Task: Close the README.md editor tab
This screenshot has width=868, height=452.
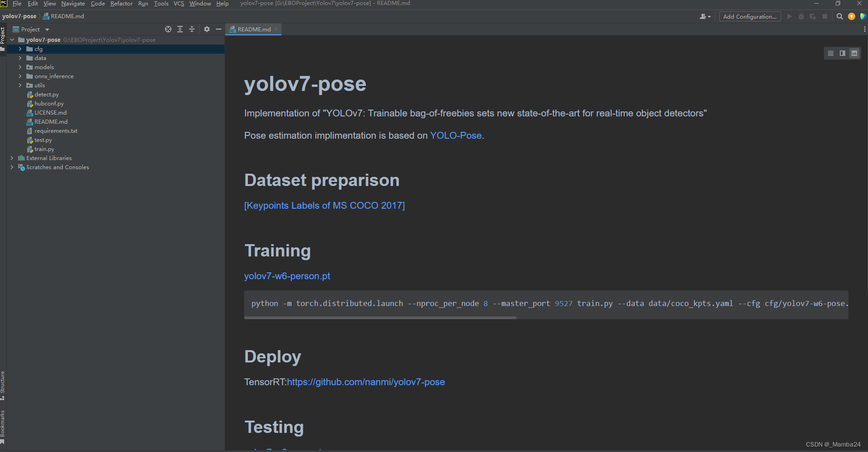Action: pos(276,29)
